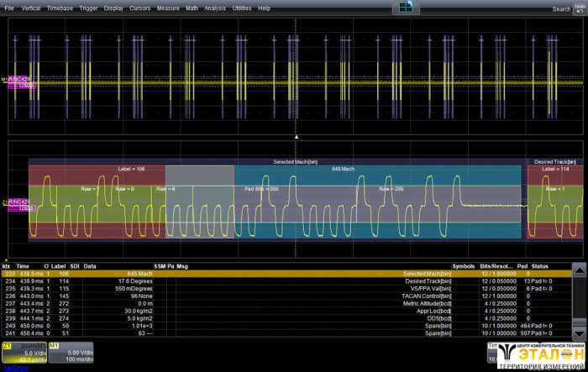588x372 pixels.
Task: Click the Symbols column header
Action: coord(464,265)
